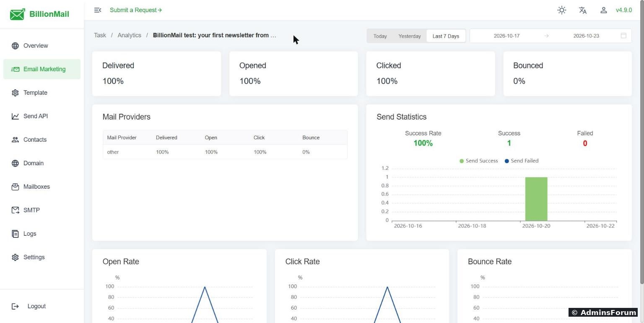The image size is (644, 323).
Task: Toggle the light/dark theme sun icon
Action: [562, 10]
